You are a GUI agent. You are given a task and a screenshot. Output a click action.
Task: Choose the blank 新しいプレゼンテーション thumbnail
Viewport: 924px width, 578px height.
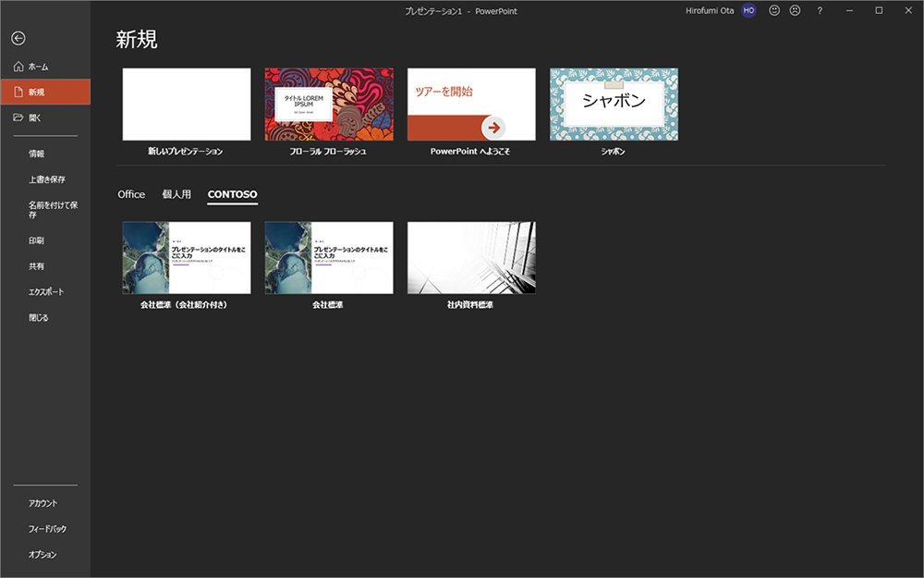click(x=187, y=105)
